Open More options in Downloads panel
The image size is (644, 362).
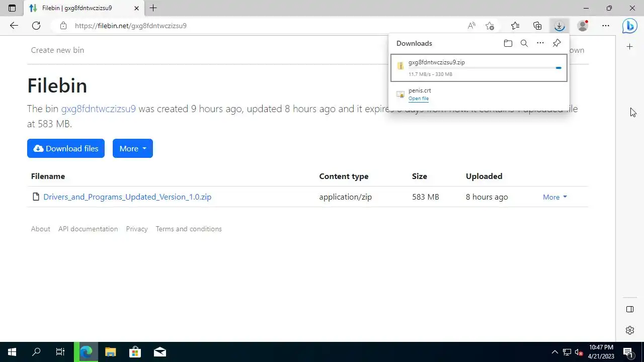(x=540, y=43)
